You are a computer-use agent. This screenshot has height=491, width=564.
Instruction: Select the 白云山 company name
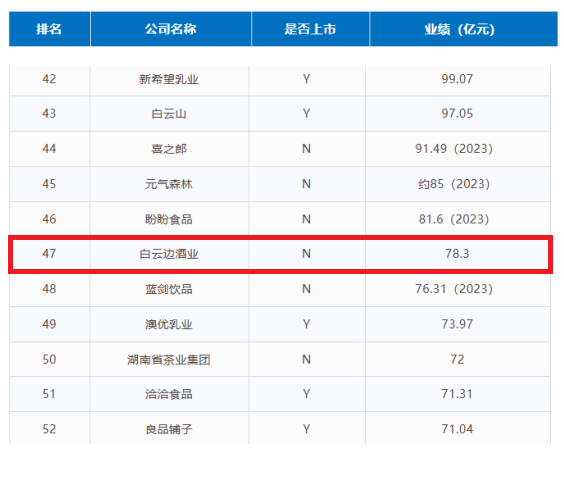(x=169, y=114)
